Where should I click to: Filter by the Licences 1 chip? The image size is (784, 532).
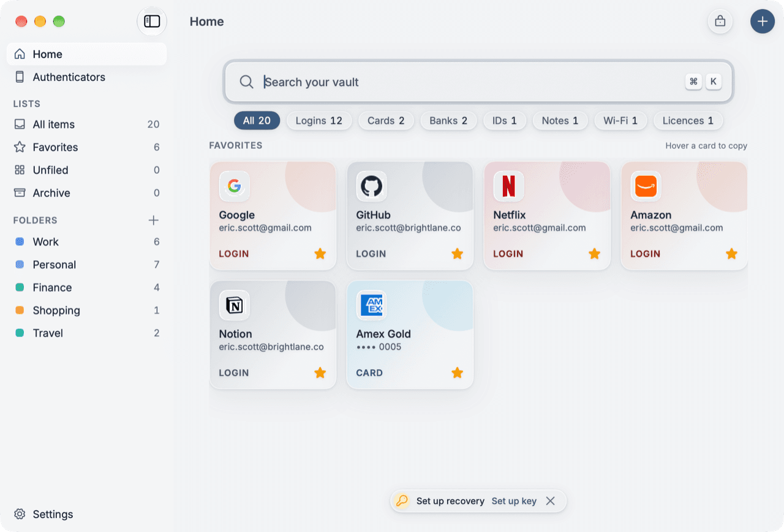(688, 121)
